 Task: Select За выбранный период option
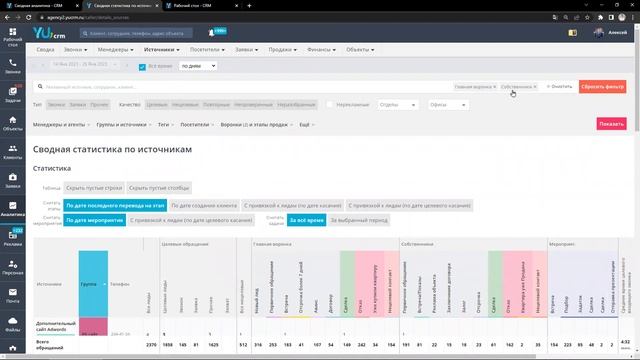pyautogui.click(x=359, y=220)
